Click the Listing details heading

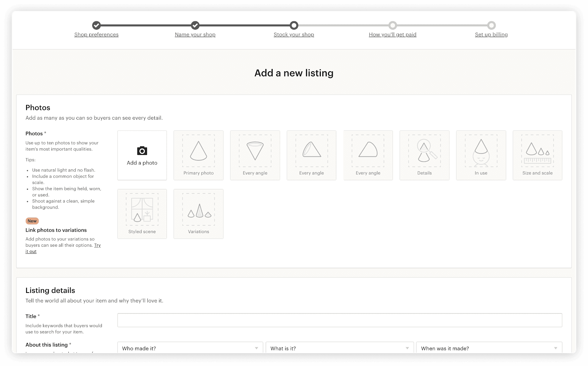pos(50,290)
